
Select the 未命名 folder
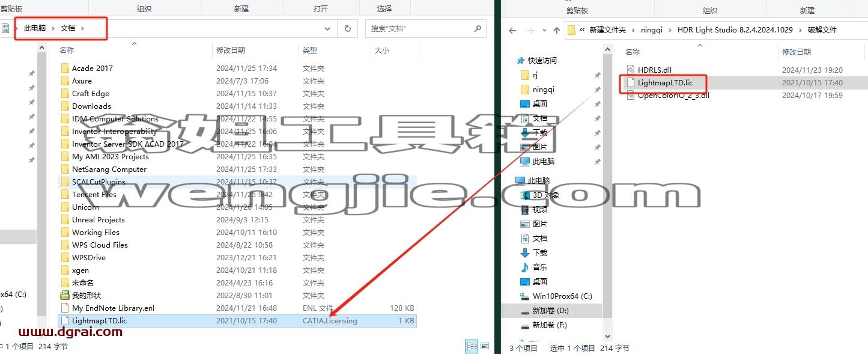pyautogui.click(x=82, y=283)
